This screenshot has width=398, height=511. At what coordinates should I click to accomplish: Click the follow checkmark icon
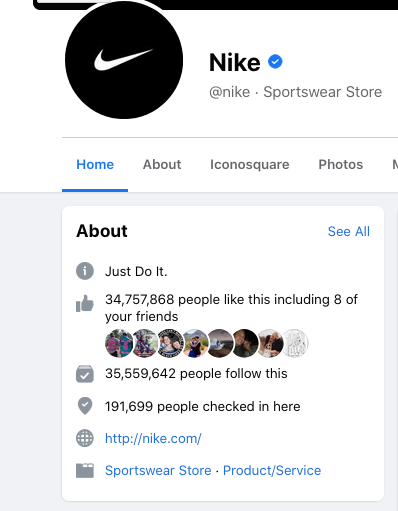[x=85, y=374]
